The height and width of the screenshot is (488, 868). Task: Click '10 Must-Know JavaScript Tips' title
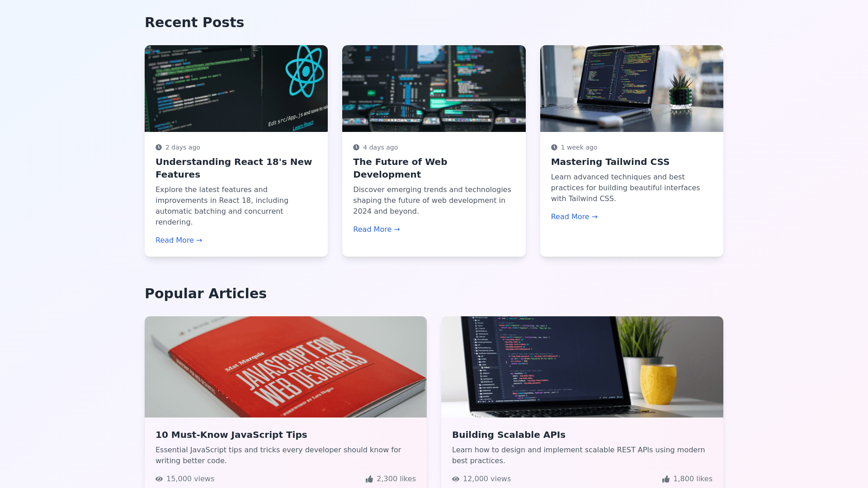(231, 435)
